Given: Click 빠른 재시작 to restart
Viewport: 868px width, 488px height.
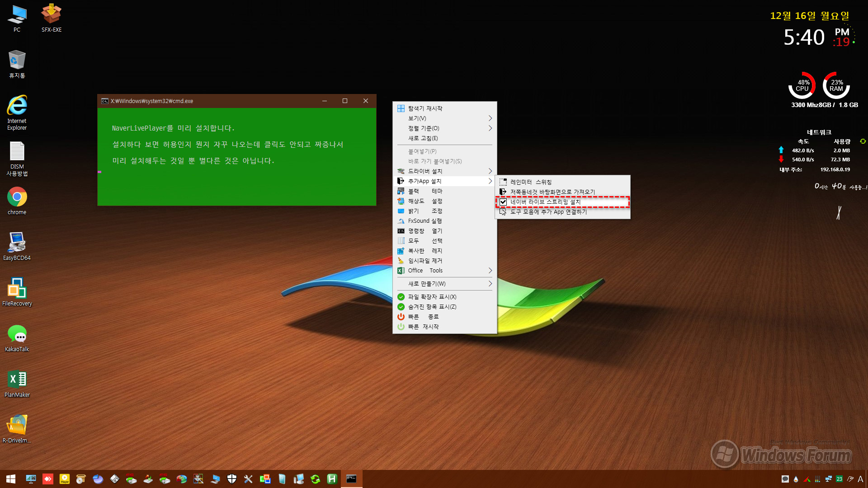Looking at the screenshot, I should 445,327.
